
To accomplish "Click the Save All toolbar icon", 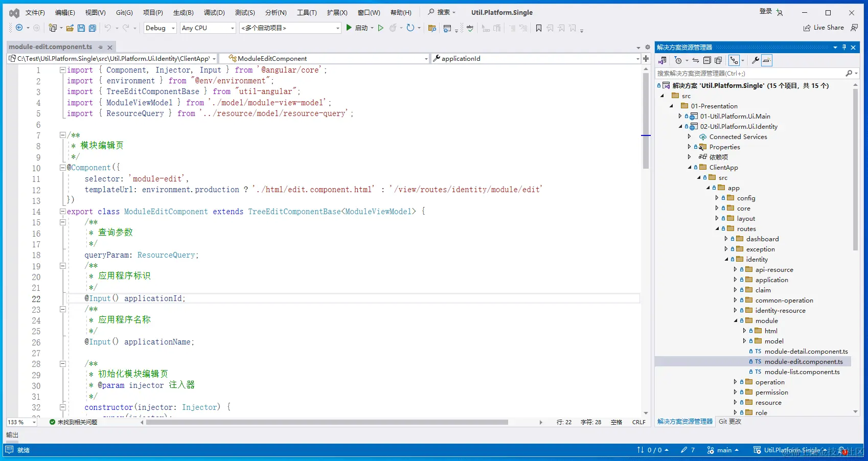I will (93, 28).
